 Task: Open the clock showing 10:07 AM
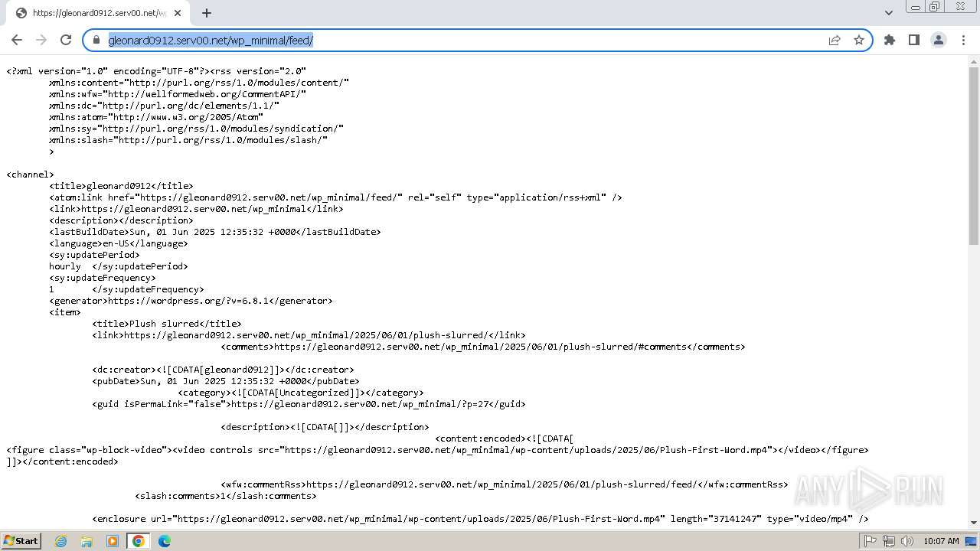941,541
